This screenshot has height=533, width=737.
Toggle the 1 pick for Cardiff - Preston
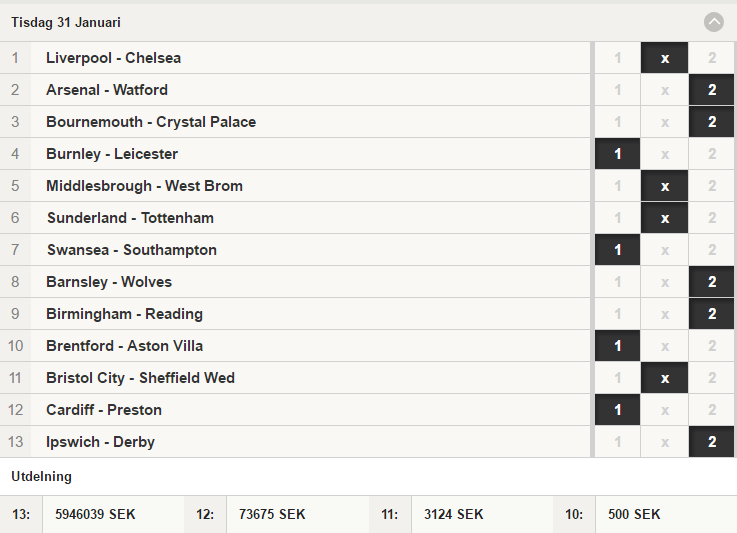pyautogui.click(x=617, y=409)
